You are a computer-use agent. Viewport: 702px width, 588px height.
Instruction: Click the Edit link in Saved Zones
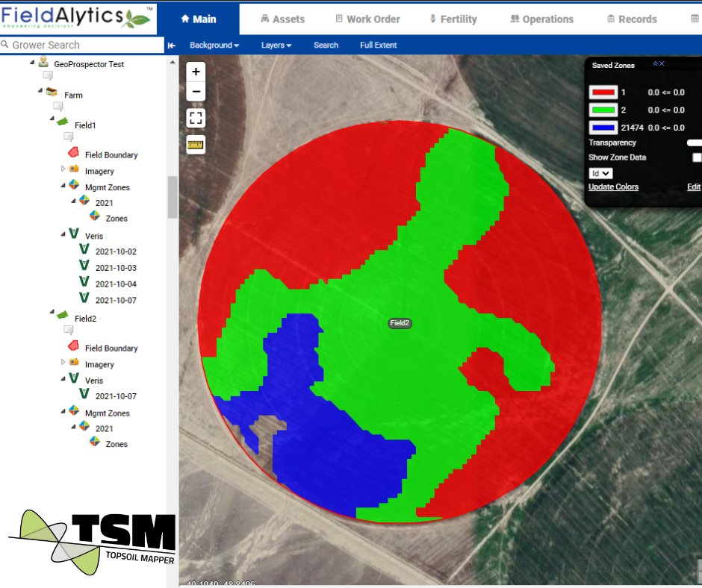pos(694,187)
